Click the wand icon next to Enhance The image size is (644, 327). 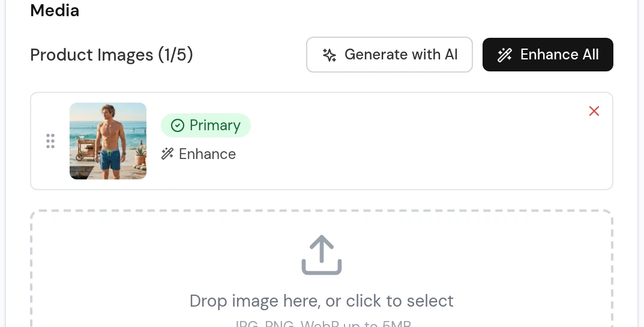(167, 154)
